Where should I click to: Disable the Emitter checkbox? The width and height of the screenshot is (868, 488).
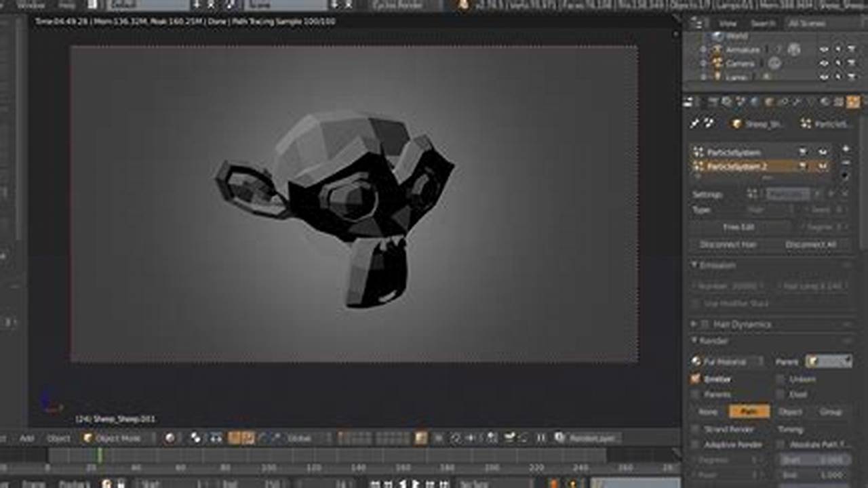(x=694, y=380)
